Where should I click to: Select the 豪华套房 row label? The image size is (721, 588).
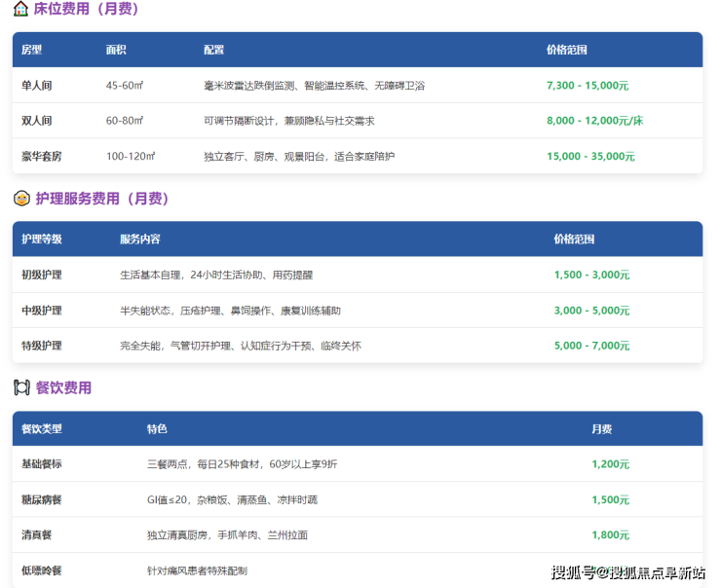click(x=42, y=156)
